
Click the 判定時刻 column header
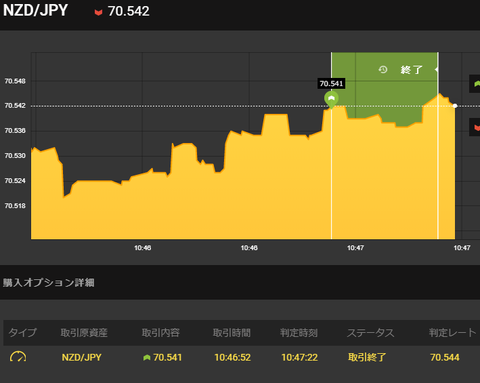299,333
